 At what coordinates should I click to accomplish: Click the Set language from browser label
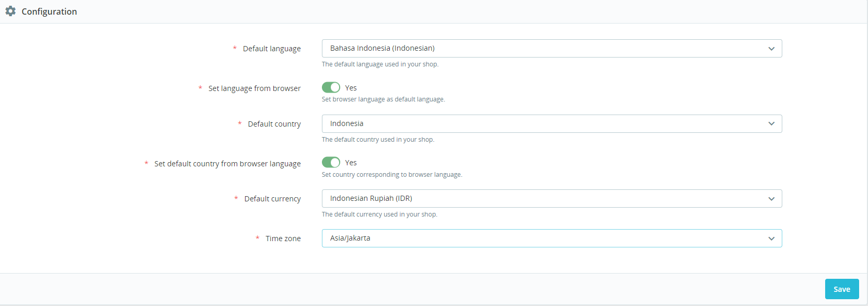click(254, 88)
